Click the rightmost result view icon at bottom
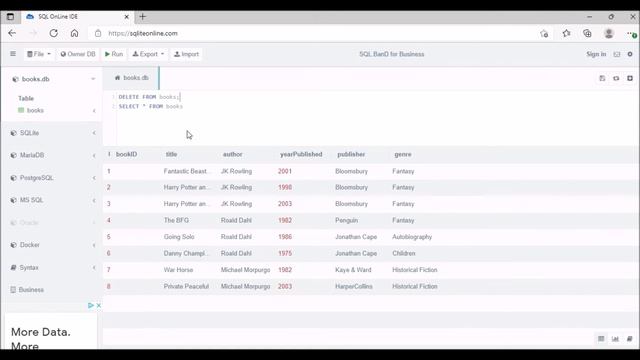Screen dimensions: 640x360 click(x=629, y=339)
